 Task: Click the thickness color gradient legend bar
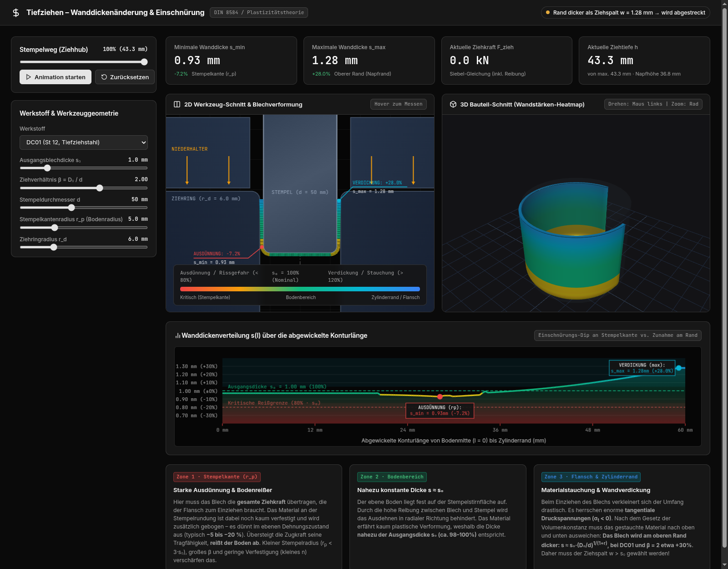click(x=300, y=289)
